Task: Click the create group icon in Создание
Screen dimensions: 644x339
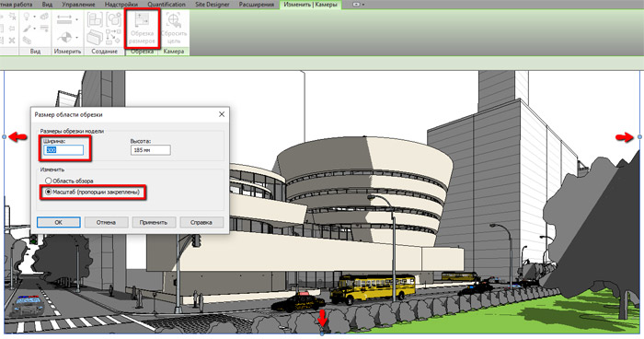Action: coord(114,19)
